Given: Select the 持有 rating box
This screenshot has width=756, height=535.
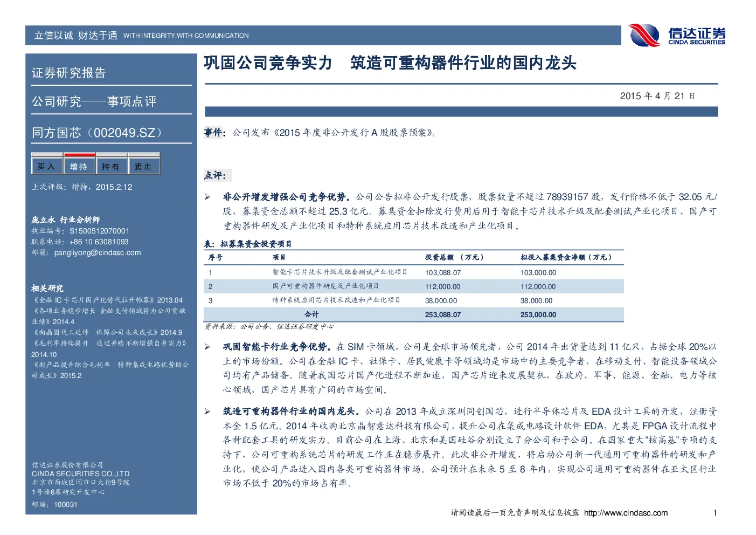Looking at the screenshot, I should (112, 166).
